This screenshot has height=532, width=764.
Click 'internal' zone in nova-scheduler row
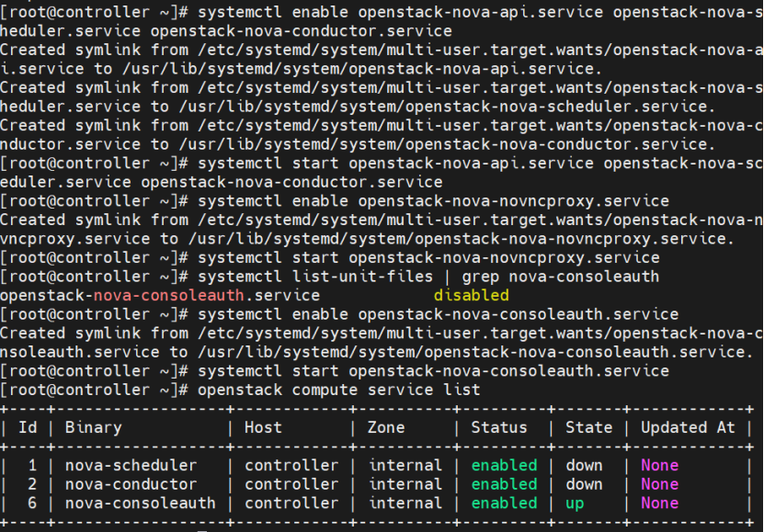tap(405, 465)
